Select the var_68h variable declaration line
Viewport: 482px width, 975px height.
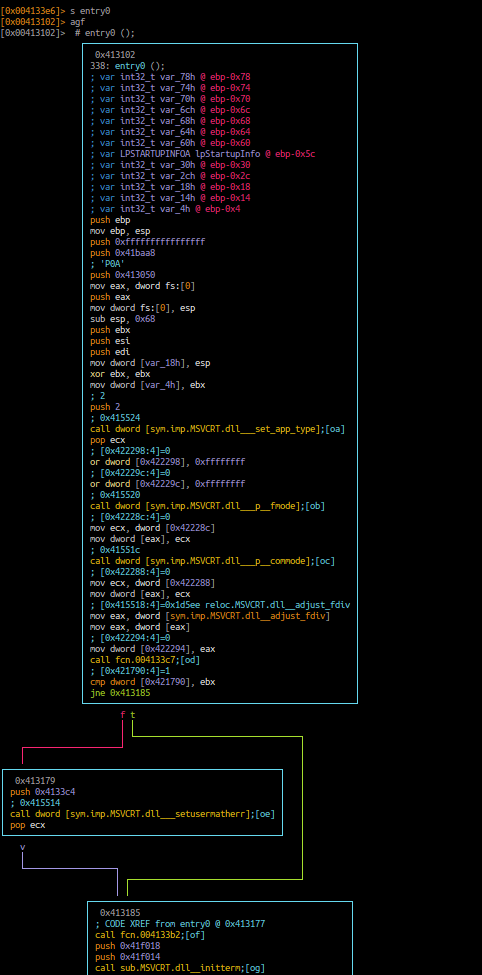tap(170, 121)
